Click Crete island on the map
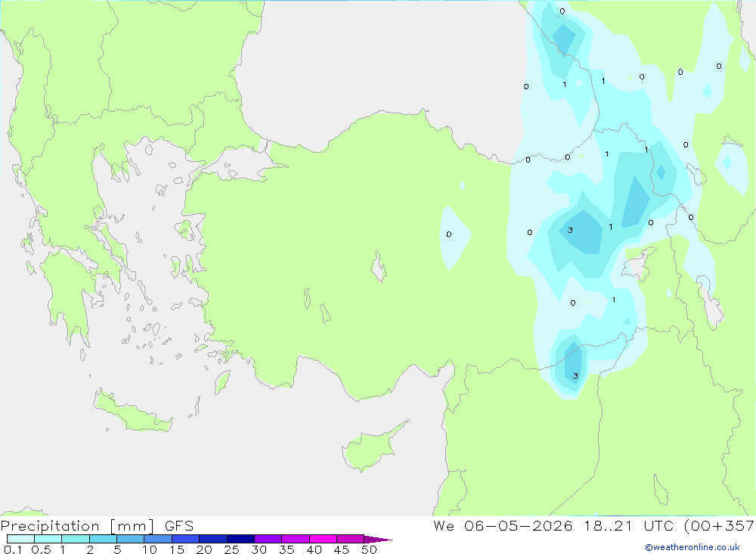The width and height of the screenshot is (756, 554). [132, 412]
